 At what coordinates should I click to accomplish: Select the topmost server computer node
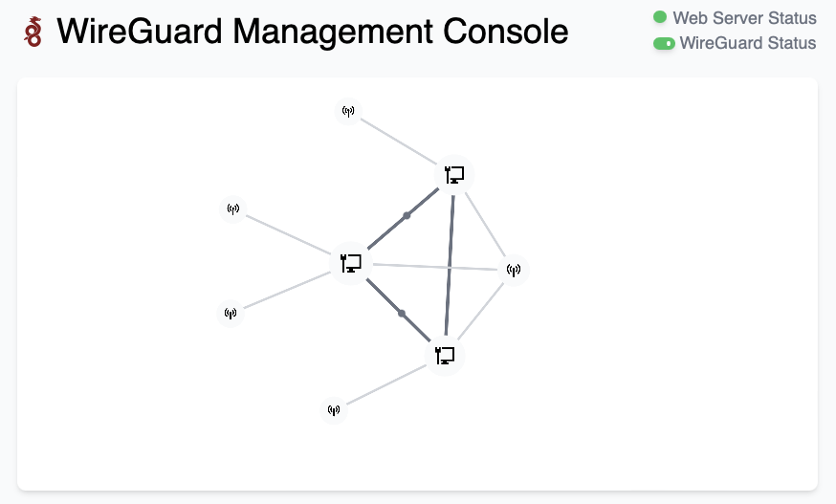click(454, 174)
